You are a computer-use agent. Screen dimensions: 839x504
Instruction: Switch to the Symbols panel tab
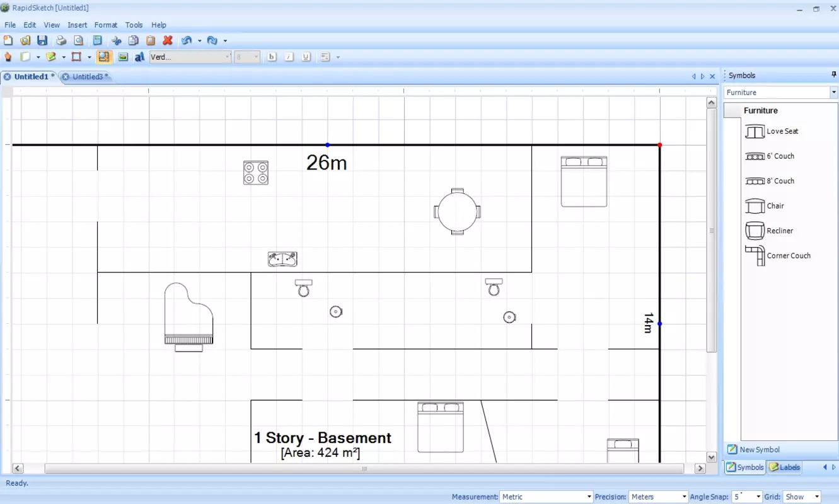point(744,467)
